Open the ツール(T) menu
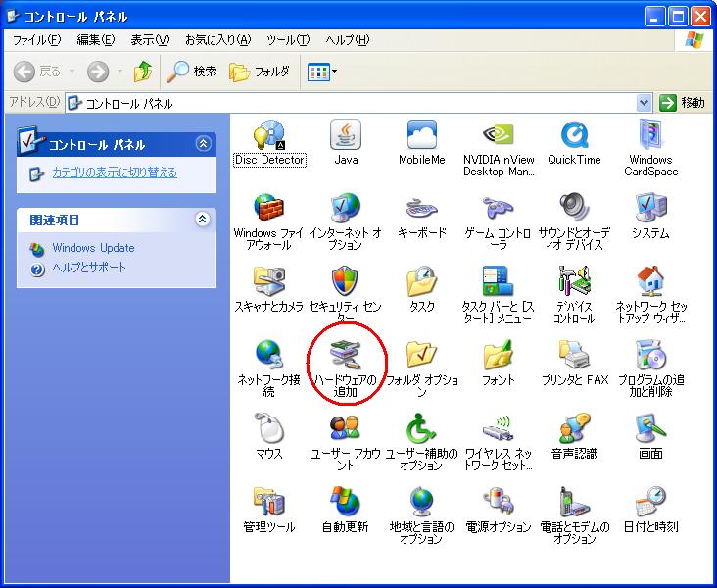Screen dimensions: 717x588 pos(288,40)
